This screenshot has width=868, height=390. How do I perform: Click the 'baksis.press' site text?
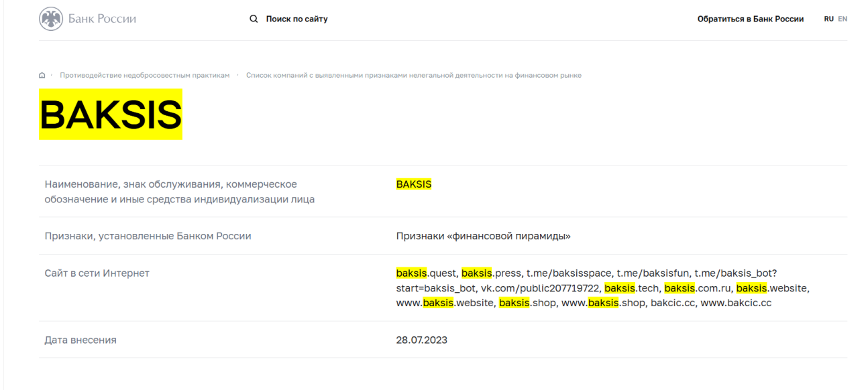490,273
